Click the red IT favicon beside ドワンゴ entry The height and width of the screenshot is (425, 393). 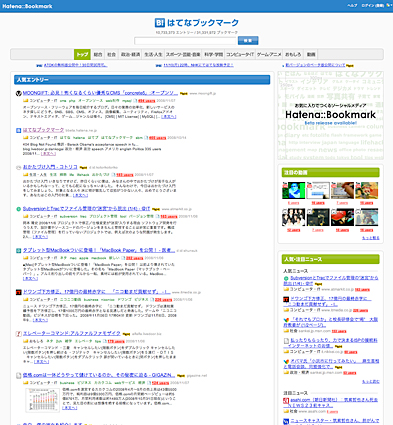pyautogui.click(x=19, y=292)
